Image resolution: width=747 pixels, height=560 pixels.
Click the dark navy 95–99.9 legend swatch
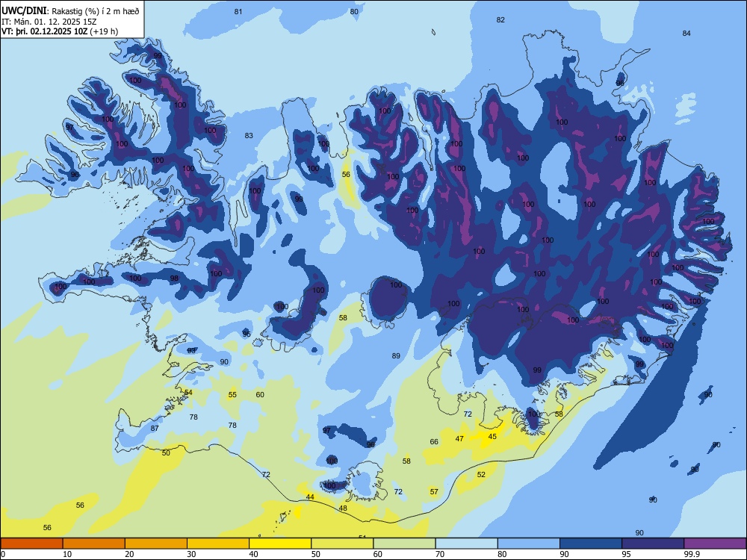tap(653, 544)
